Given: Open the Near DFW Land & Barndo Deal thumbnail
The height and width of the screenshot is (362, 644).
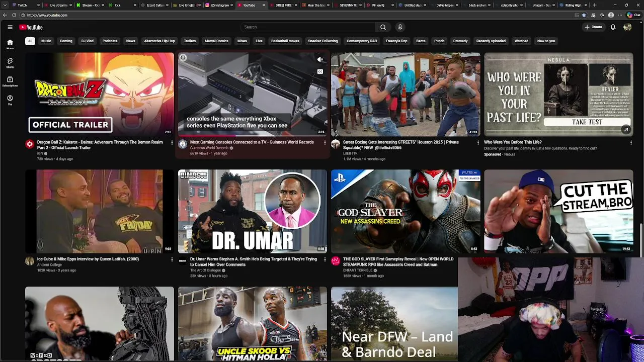Looking at the screenshot, I should (x=394, y=324).
